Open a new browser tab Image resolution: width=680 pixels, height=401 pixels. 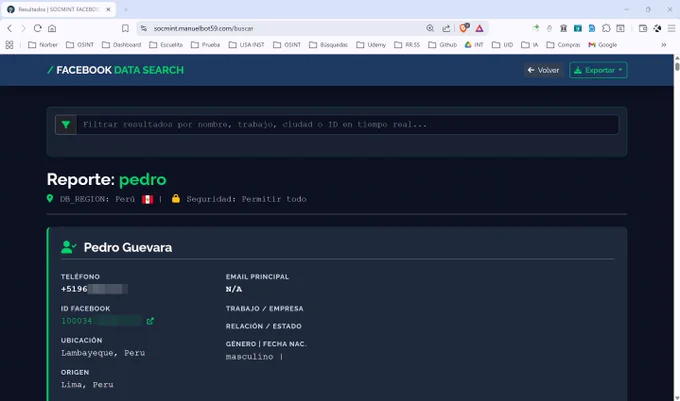(126, 9)
